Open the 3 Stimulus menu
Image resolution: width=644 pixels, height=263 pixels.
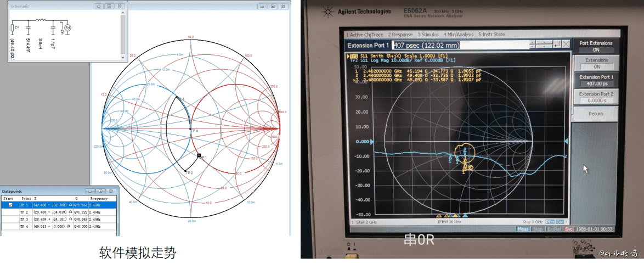427,35
